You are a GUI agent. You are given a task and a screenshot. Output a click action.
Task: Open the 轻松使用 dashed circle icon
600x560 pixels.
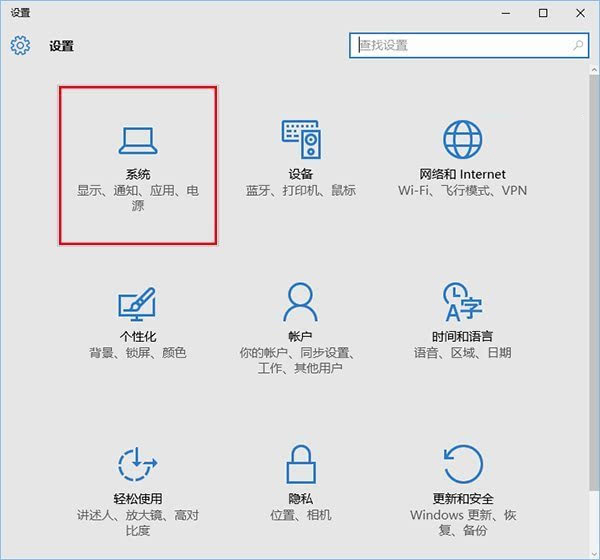[138, 464]
